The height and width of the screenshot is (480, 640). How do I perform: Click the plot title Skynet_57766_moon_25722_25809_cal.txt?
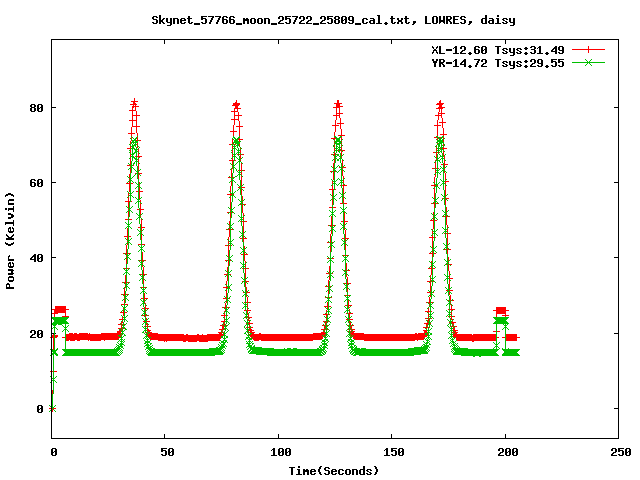(x=333, y=20)
